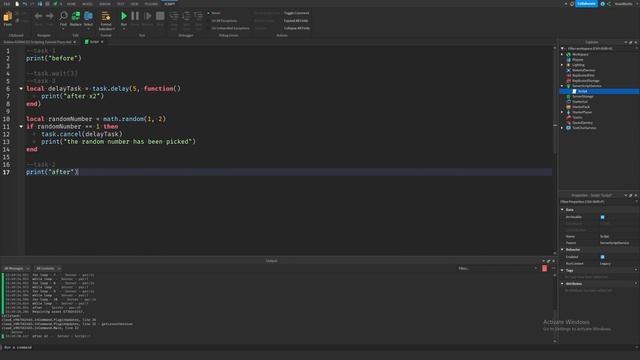Select the On All Exceptions option
The height and width of the screenshot is (360, 640).
pyautogui.click(x=224, y=20)
